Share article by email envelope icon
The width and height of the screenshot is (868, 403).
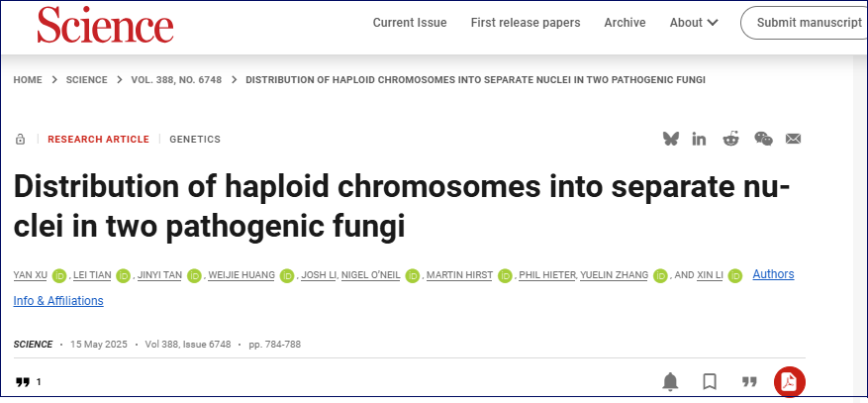[x=793, y=139]
